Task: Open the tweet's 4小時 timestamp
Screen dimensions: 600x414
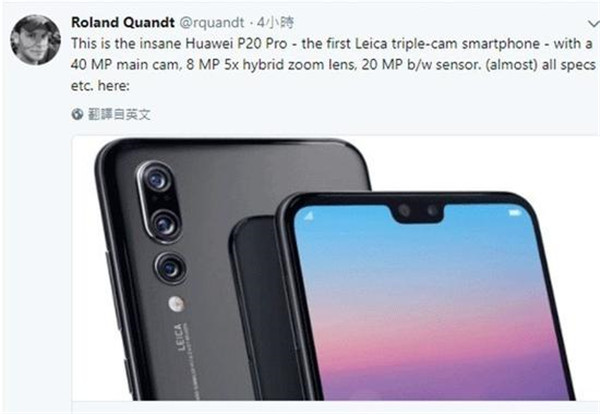Action: 276,23
